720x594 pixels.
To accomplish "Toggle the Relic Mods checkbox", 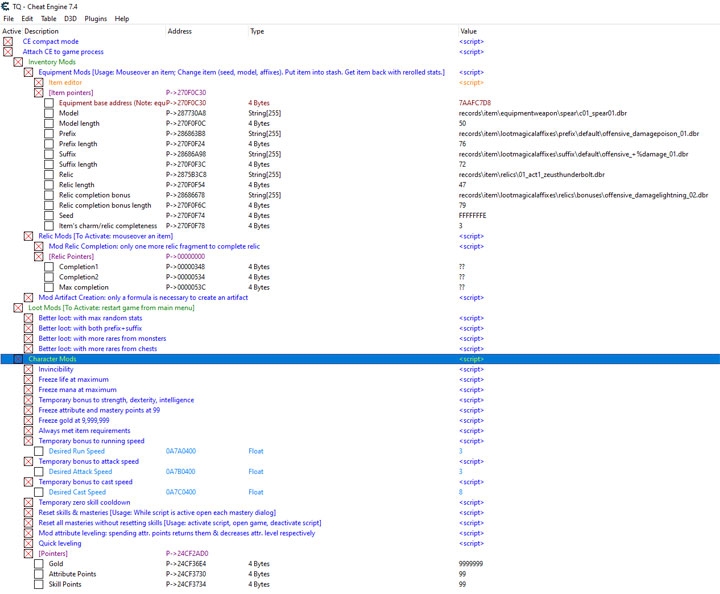I will tap(28, 236).
